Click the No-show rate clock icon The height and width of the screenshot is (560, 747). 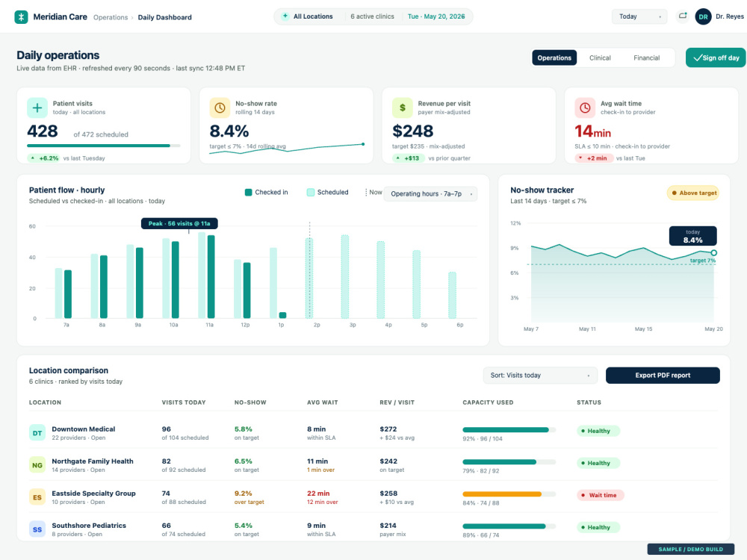click(x=220, y=108)
